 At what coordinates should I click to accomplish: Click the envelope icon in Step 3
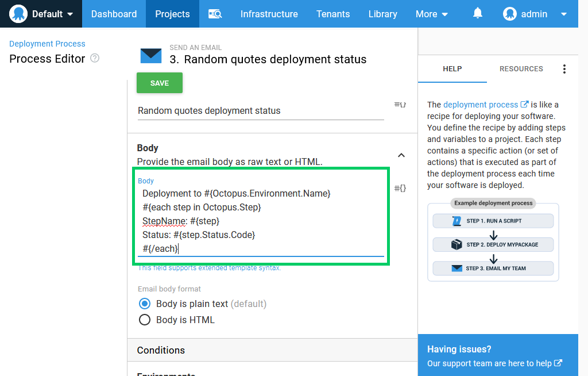(457, 268)
